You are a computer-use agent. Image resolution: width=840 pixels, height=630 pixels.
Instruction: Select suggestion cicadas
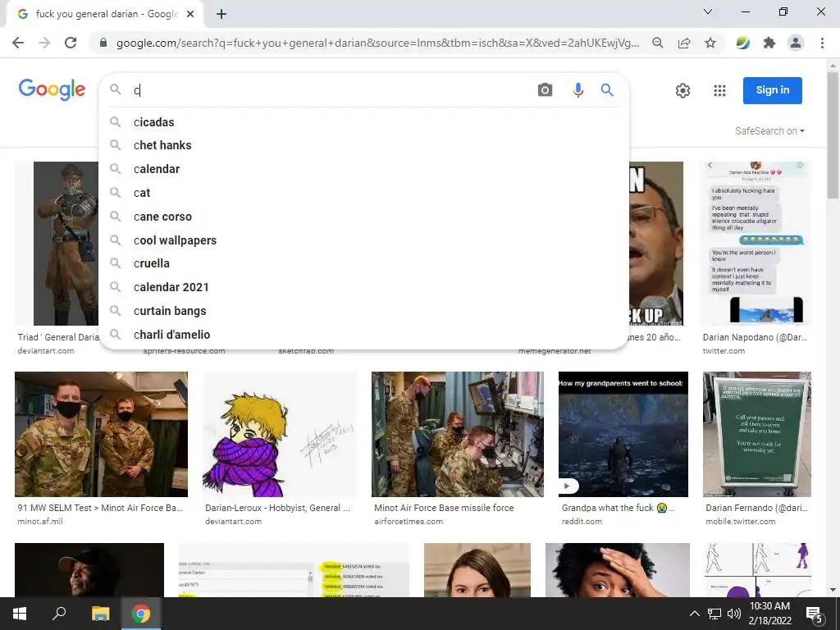click(363, 122)
